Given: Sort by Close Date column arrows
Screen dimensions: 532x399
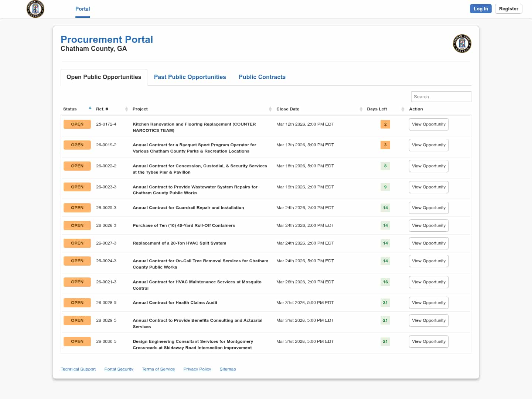Looking at the screenshot, I should click(x=361, y=109).
